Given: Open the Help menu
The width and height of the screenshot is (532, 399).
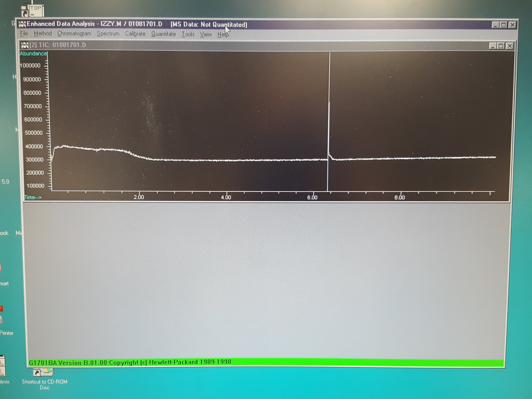Looking at the screenshot, I should tap(223, 34).
